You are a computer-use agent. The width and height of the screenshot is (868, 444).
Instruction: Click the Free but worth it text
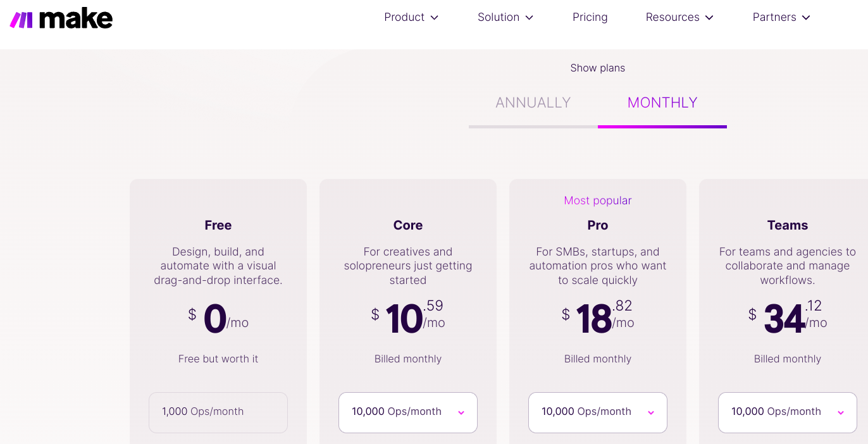tap(218, 359)
